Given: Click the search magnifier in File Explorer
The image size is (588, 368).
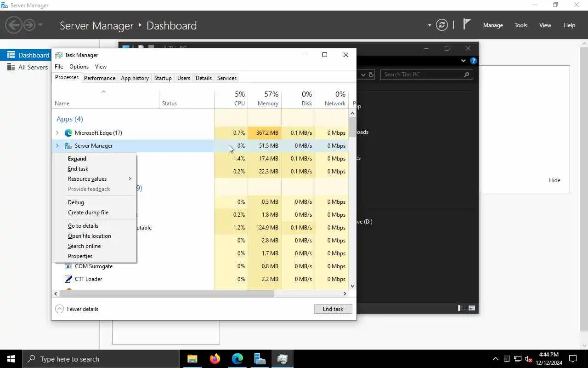Looking at the screenshot, I should click(x=466, y=75).
